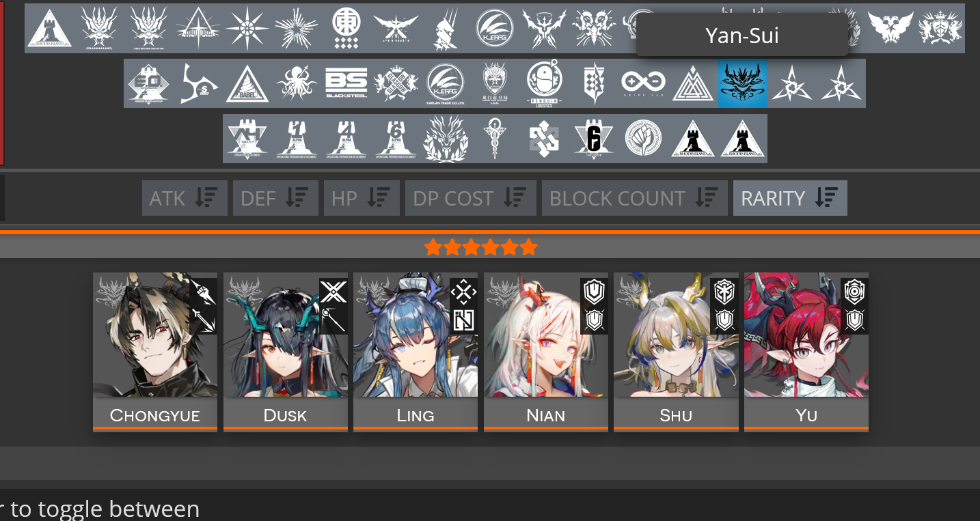Image resolution: width=980 pixels, height=521 pixels.
Task: Sort the list by BLOCK COUNT
Action: tap(635, 198)
